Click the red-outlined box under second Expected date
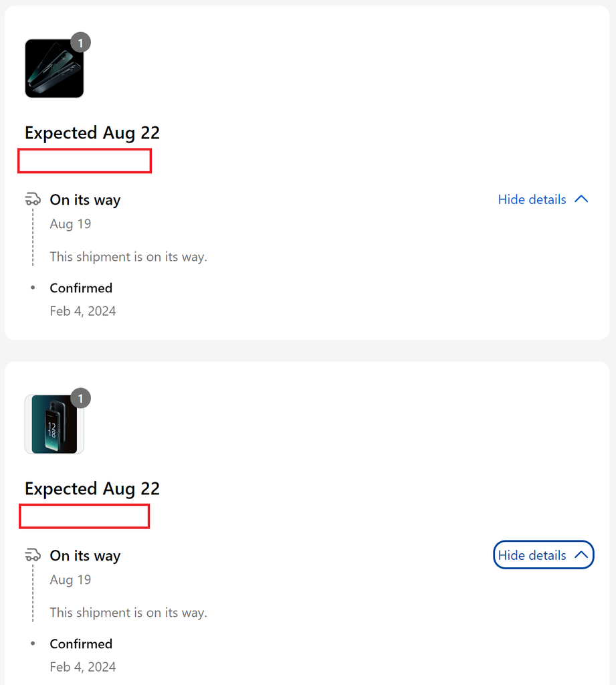 coord(84,516)
